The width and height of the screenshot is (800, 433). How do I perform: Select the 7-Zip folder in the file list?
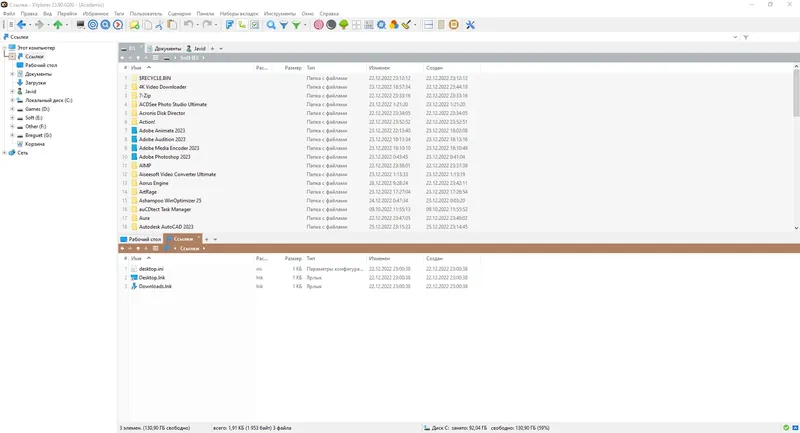[x=145, y=95]
